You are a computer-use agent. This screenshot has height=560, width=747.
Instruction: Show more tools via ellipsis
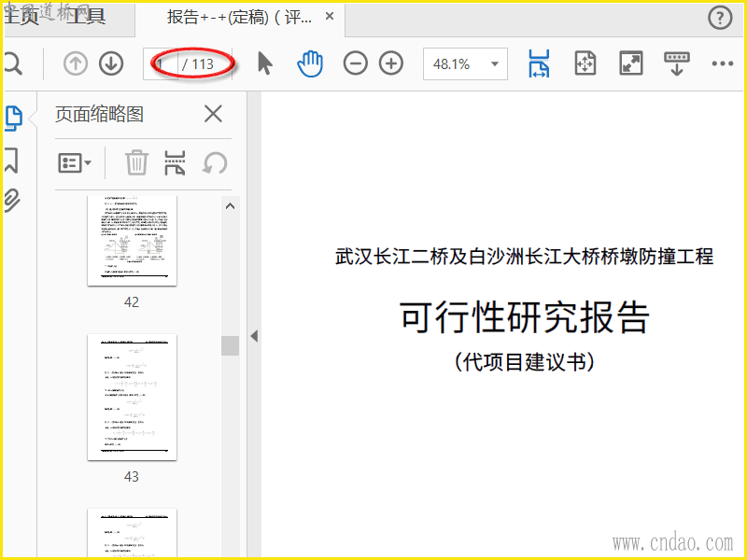point(722,63)
